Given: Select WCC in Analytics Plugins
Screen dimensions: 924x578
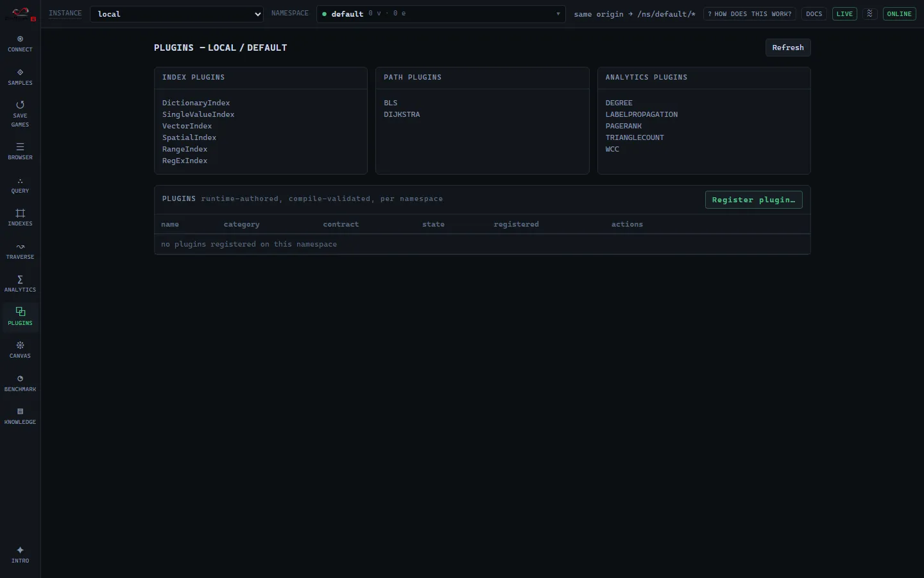Looking at the screenshot, I should click(x=612, y=149).
